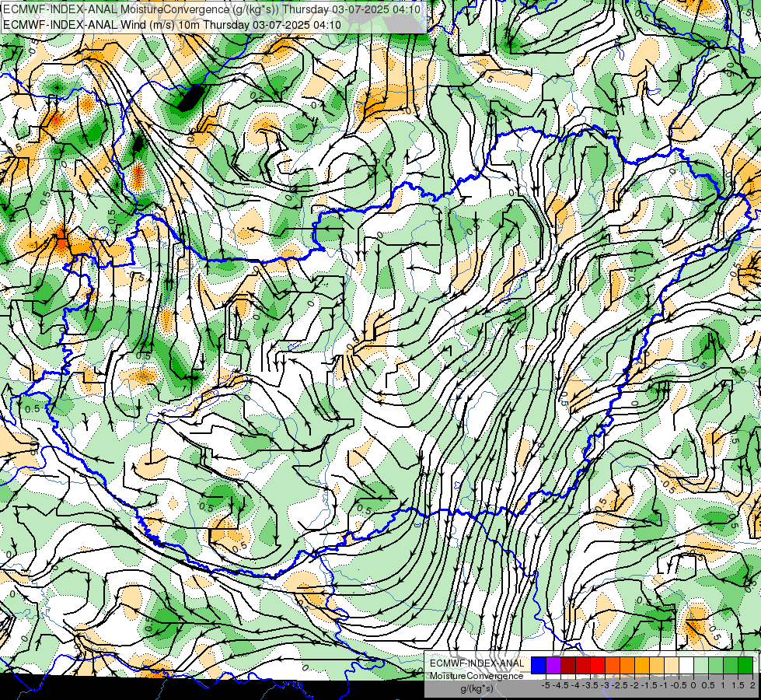Screen dimensions: 761x700
Task: Pick the dark red swatch between -4.5 and -4
Action: pos(568,665)
